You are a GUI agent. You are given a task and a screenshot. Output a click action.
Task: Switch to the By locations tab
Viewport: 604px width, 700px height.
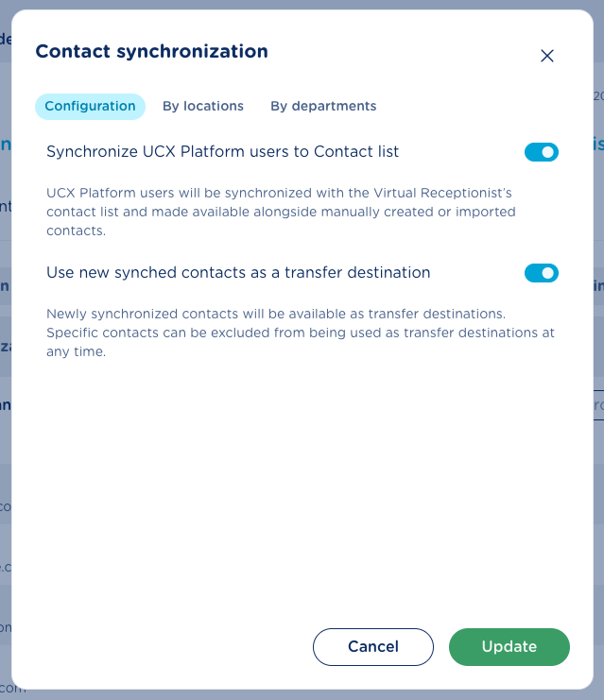(x=203, y=106)
